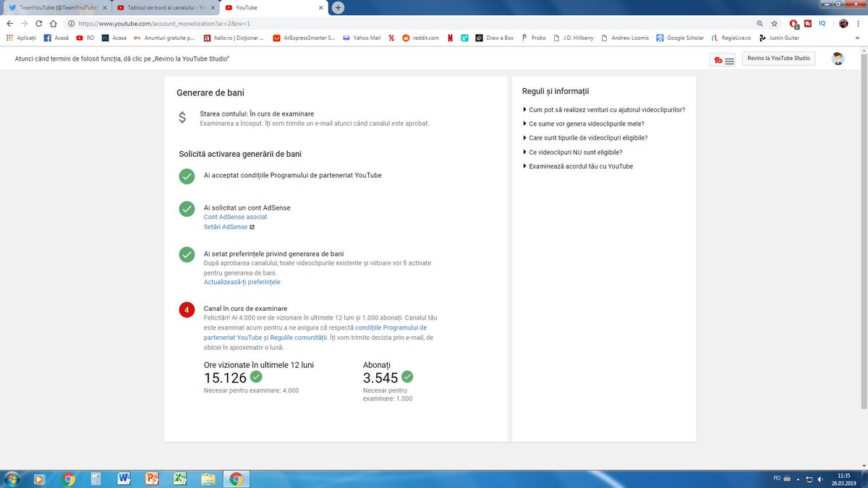The image size is (868, 488).
Task: Show hidden tray icons with the arrow
Action: pyautogui.click(x=798, y=479)
